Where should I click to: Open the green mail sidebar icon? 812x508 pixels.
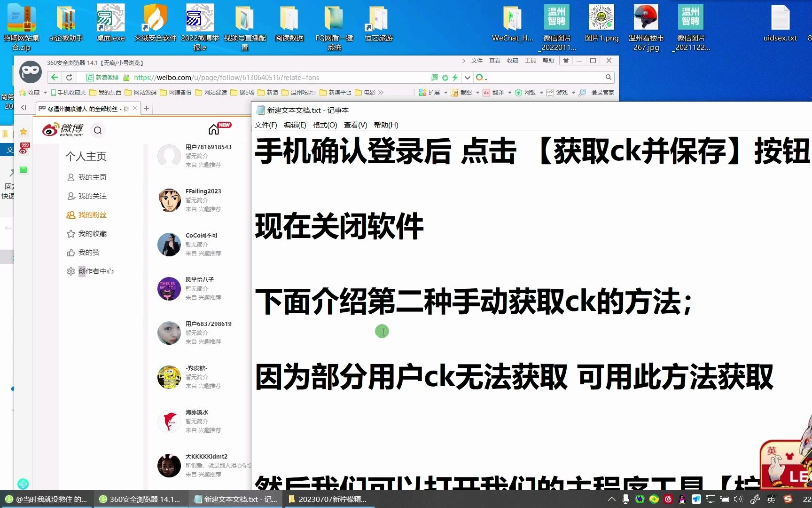[23, 169]
